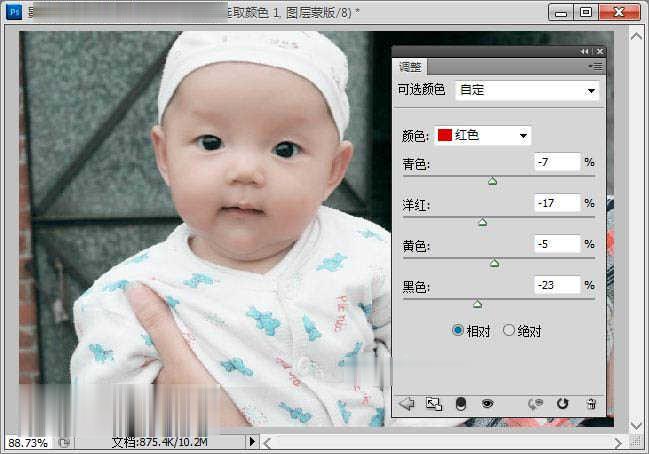This screenshot has width=649, height=454.
Task: Click the 青色 value field (-7)
Action: (x=557, y=162)
